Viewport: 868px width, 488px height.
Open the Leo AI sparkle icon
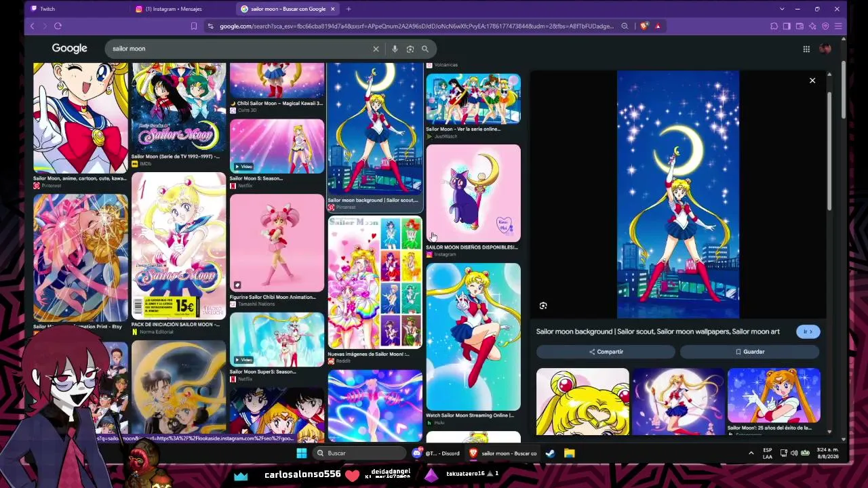[x=812, y=26]
